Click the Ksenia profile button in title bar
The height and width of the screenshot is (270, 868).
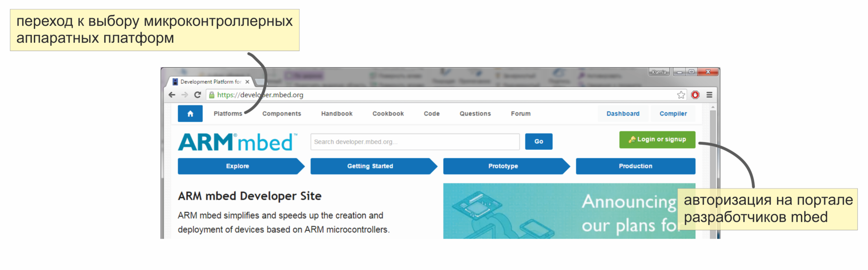pos(659,72)
